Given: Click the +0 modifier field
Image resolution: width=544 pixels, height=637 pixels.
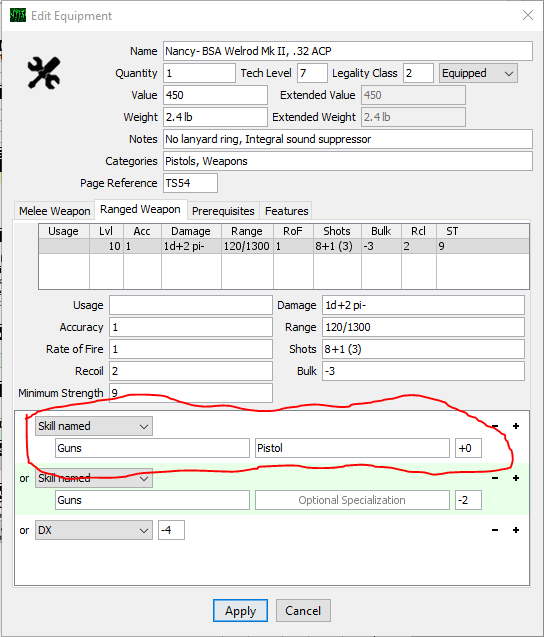Looking at the screenshot, I should 468,448.
